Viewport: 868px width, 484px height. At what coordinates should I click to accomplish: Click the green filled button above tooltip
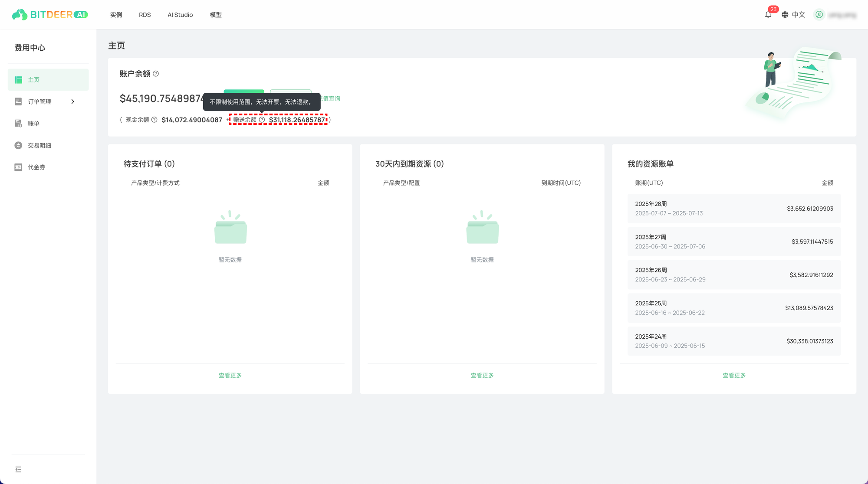pyautogui.click(x=244, y=91)
